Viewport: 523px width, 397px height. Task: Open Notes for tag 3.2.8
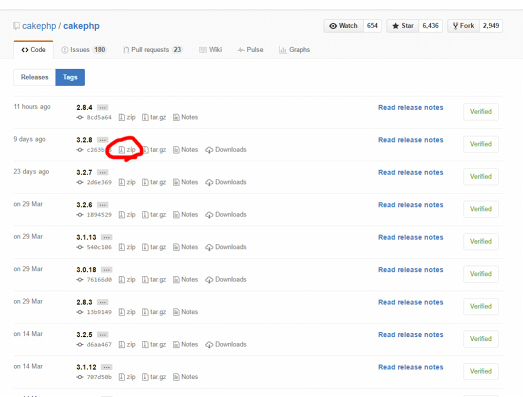pos(185,150)
